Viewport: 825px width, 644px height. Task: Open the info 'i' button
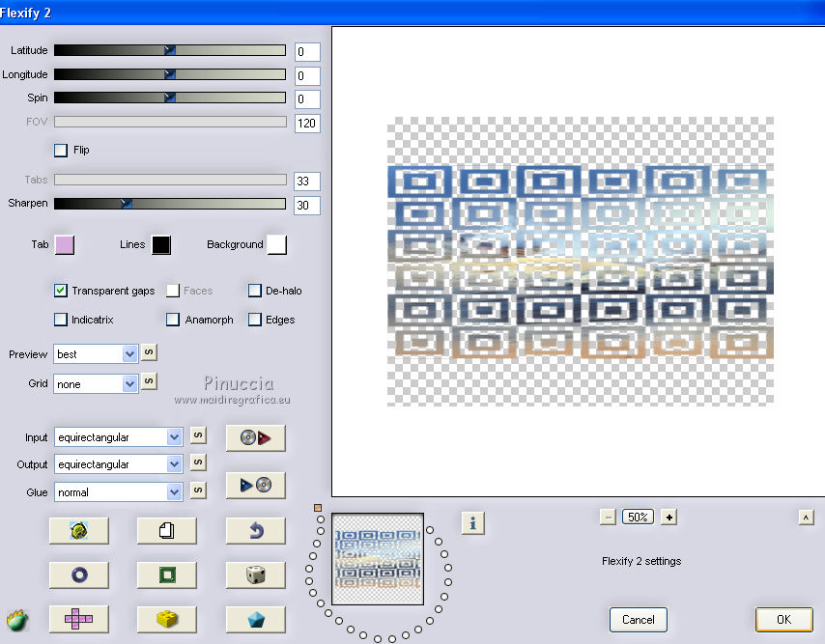click(472, 523)
